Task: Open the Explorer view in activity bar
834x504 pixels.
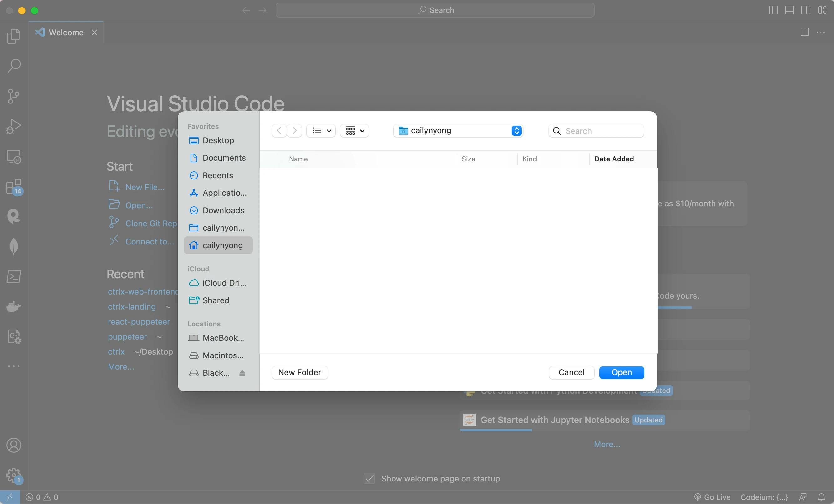Action: click(13, 36)
